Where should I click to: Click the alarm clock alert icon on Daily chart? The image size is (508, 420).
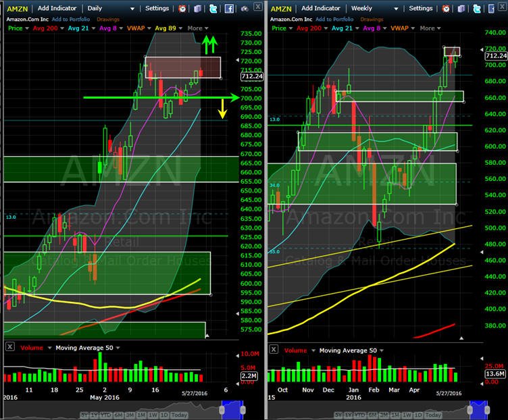click(182, 9)
